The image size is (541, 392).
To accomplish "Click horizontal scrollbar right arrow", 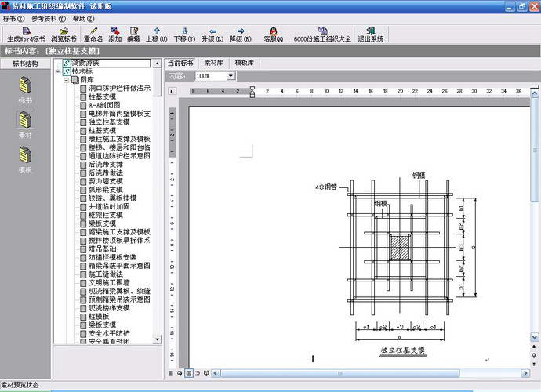I will [525, 373].
